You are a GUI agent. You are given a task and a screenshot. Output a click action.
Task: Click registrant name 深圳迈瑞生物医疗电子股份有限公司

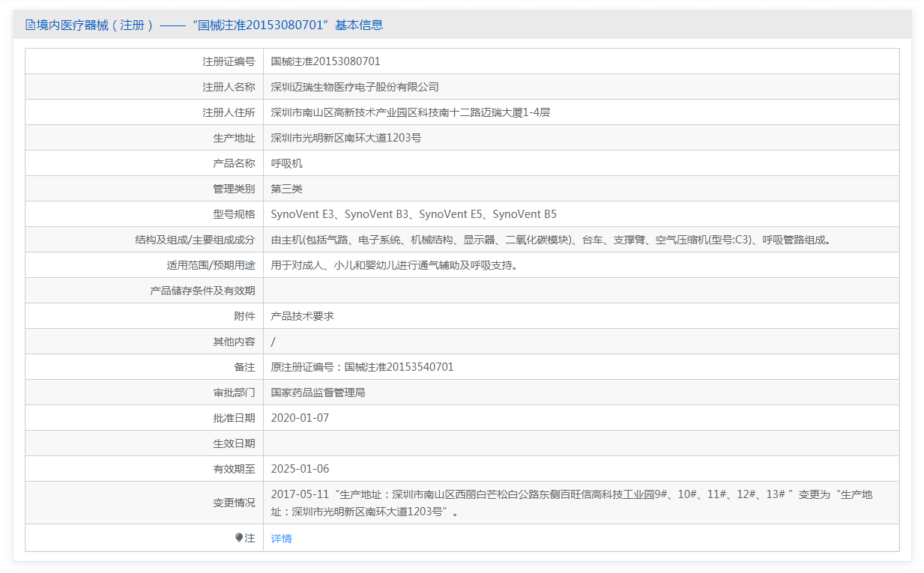(x=354, y=87)
